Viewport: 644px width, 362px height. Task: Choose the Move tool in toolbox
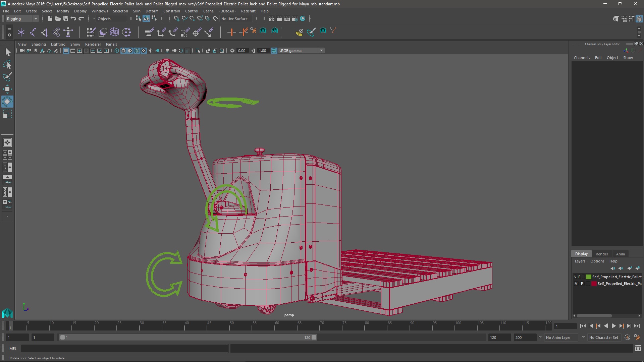pos(7,89)
